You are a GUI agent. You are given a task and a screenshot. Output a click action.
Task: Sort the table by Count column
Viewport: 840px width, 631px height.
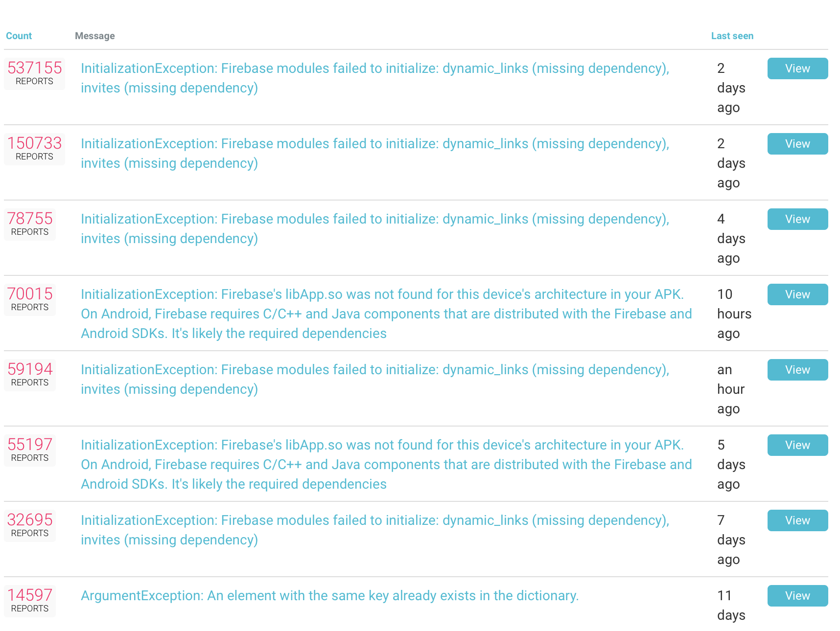tap(19, 36)
